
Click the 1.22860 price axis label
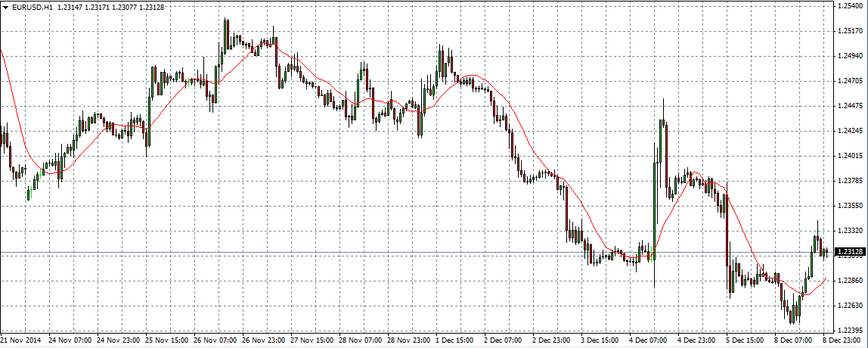click(851, 281)
